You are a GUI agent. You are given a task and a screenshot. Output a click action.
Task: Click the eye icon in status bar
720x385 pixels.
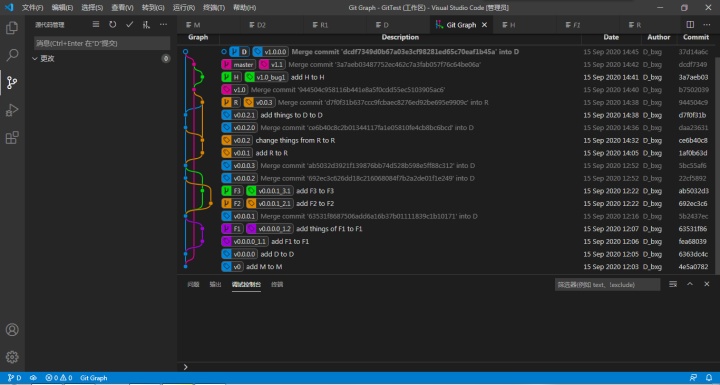coord(33,378)
